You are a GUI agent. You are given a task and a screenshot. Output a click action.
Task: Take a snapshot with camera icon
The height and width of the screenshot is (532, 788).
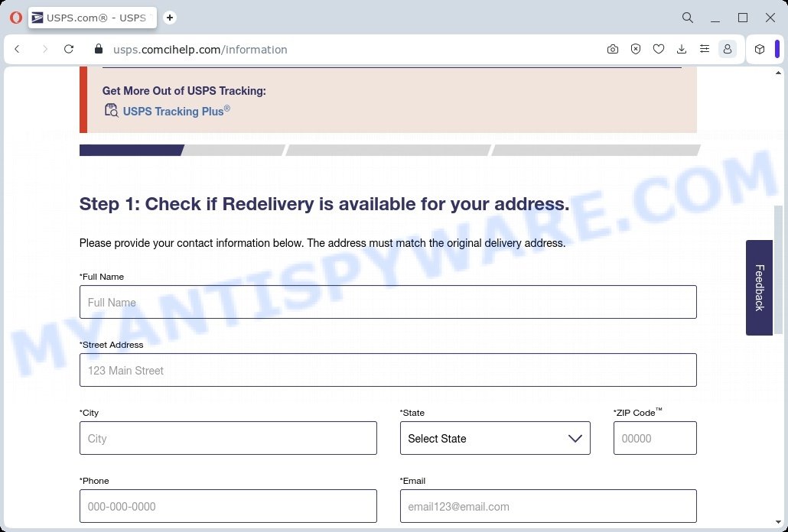(x=613, y=49)
